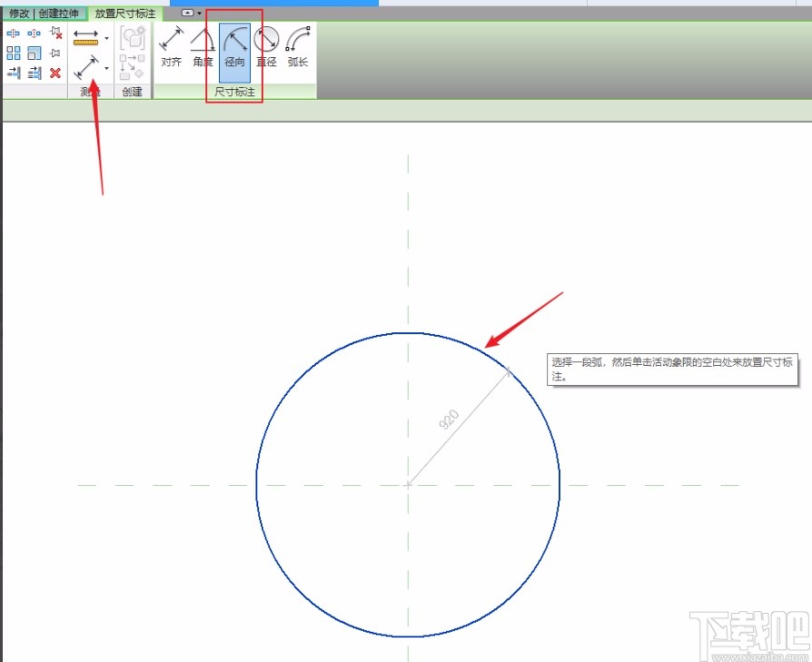Click the Measure ruler tool icon
This screenshot has height=662, width=812.
tap(85, 37)
